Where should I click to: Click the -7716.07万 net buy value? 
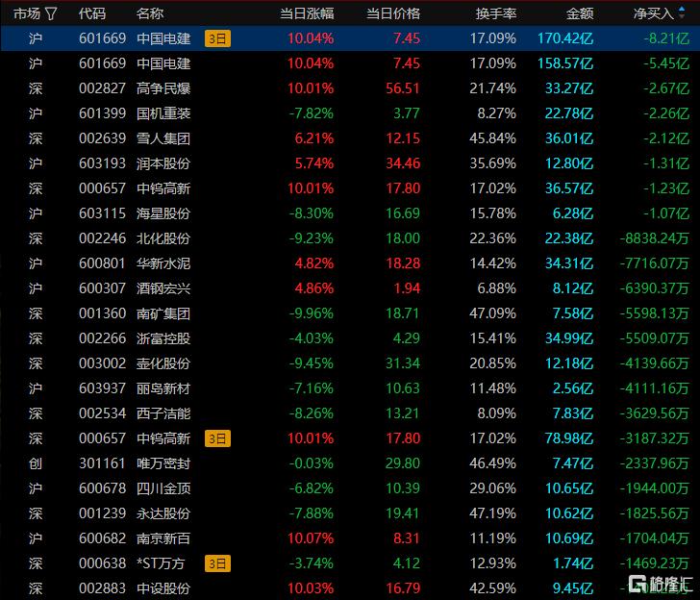pos(654,263)
